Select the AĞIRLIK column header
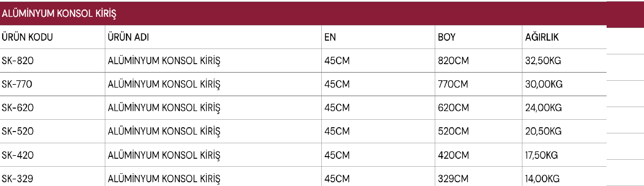 (542, 37)
